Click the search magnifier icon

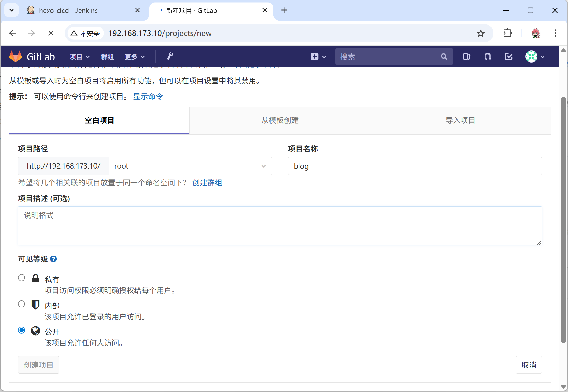tap(444, 56)
